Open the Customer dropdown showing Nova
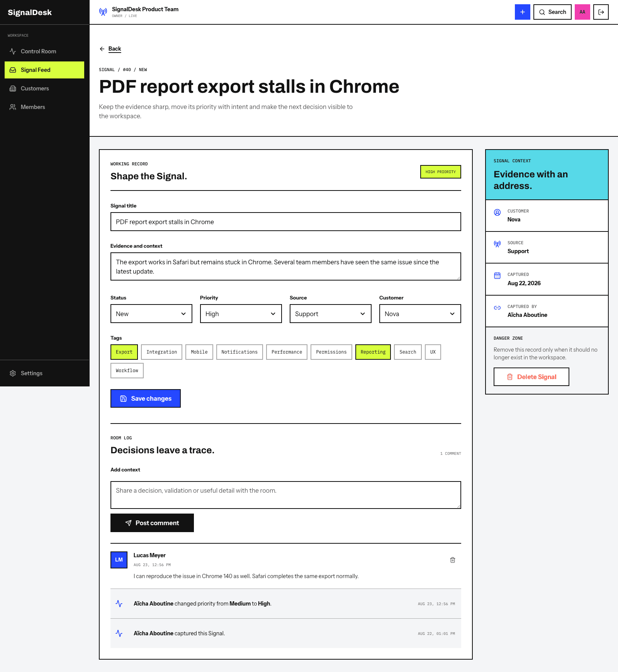This screenshot has width=618, height=672. [x=420, y=314]
